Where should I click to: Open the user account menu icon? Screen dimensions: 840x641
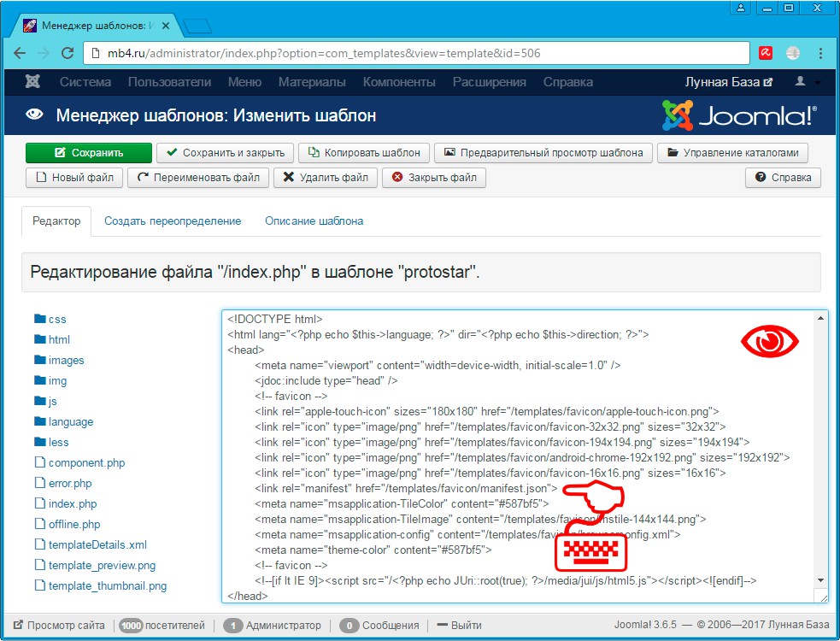click(801, 82)
